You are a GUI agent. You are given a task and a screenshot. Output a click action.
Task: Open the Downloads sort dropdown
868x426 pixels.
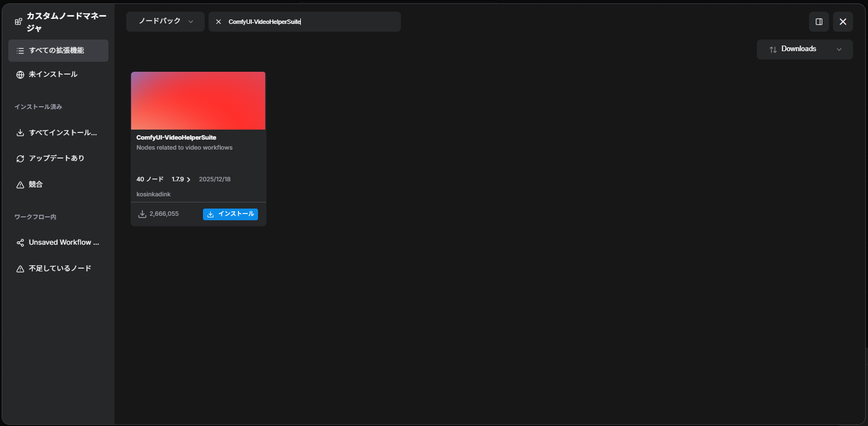(x=805, y=49)
